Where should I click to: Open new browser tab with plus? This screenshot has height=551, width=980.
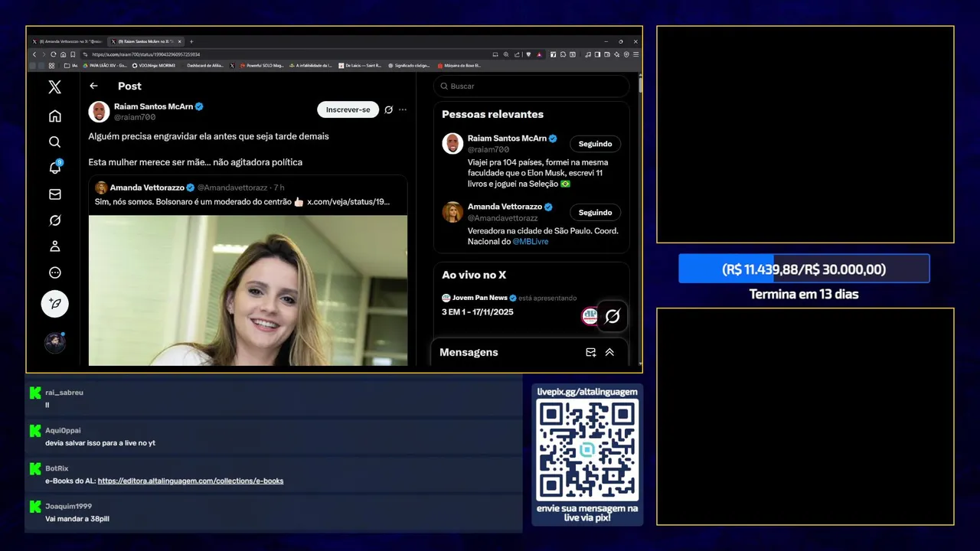(191, 41)
